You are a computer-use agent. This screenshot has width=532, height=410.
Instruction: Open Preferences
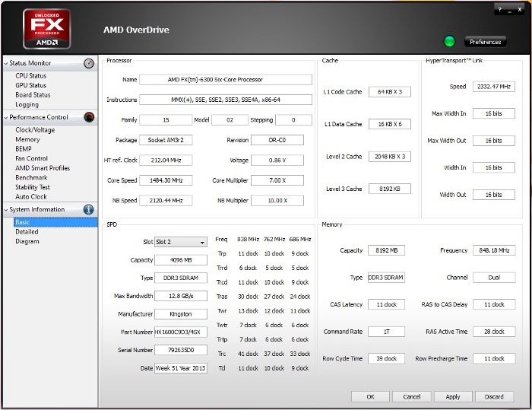(x=485, y=42)
